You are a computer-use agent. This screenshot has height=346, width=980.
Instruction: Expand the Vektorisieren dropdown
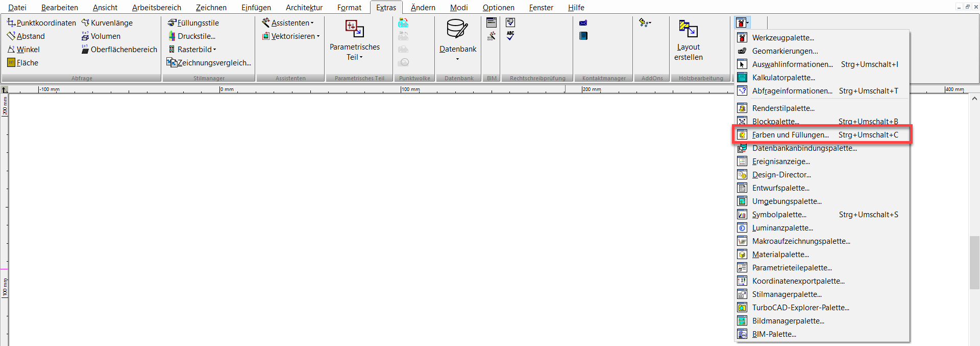pos(318,36)
